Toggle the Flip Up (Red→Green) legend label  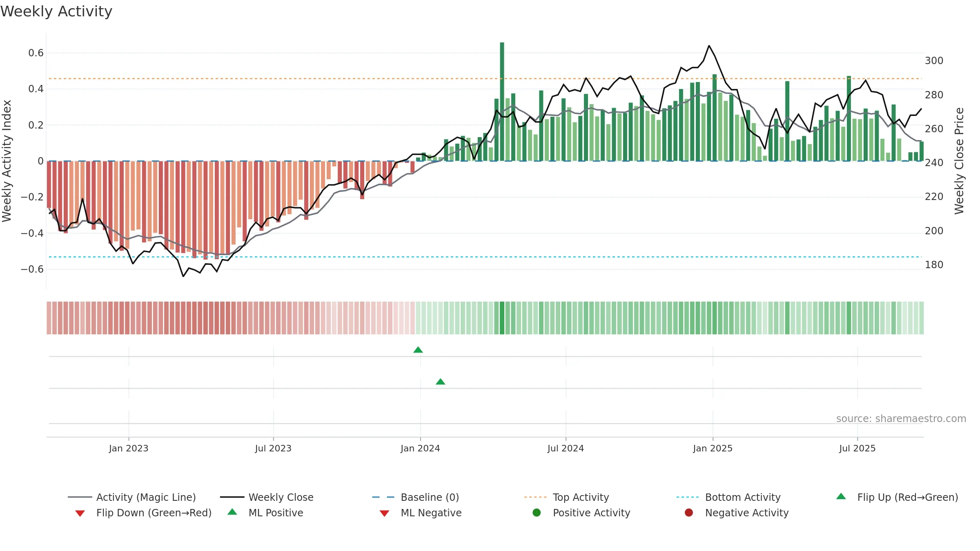908,497
